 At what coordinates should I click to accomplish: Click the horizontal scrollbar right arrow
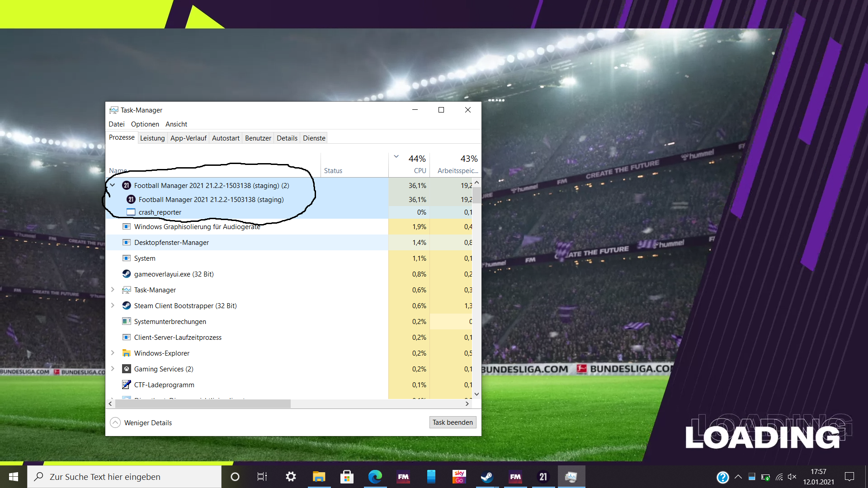(467, 404)
